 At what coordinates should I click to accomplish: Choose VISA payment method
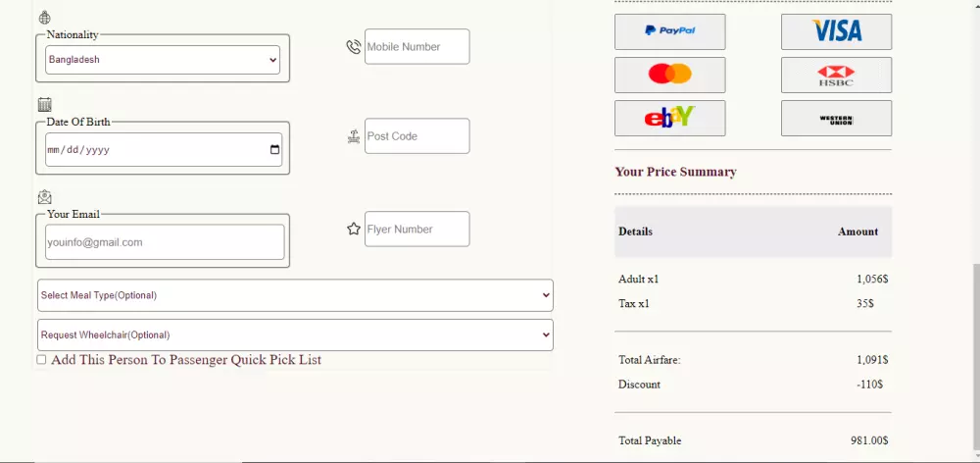pyautogui.click(x=836, y=31)
